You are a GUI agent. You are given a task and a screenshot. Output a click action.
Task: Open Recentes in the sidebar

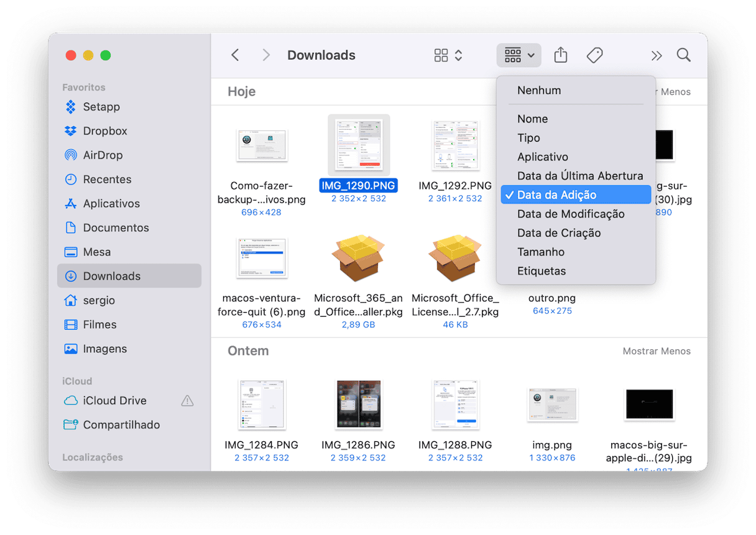pyautogui.click(x=107, y=180)
